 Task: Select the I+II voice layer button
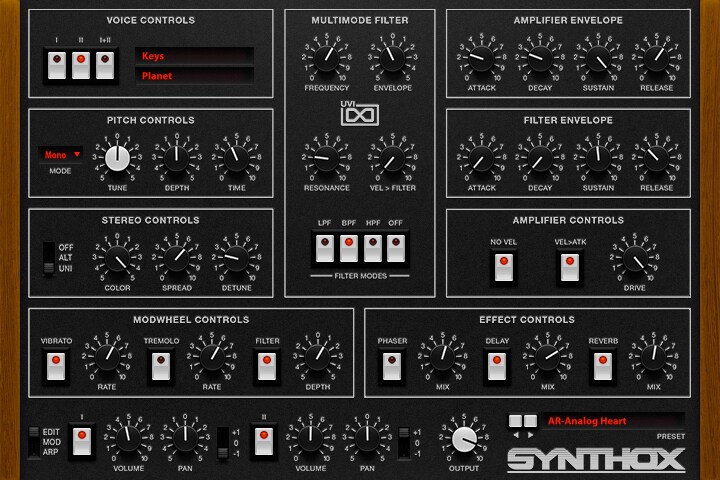click(105, 65)
